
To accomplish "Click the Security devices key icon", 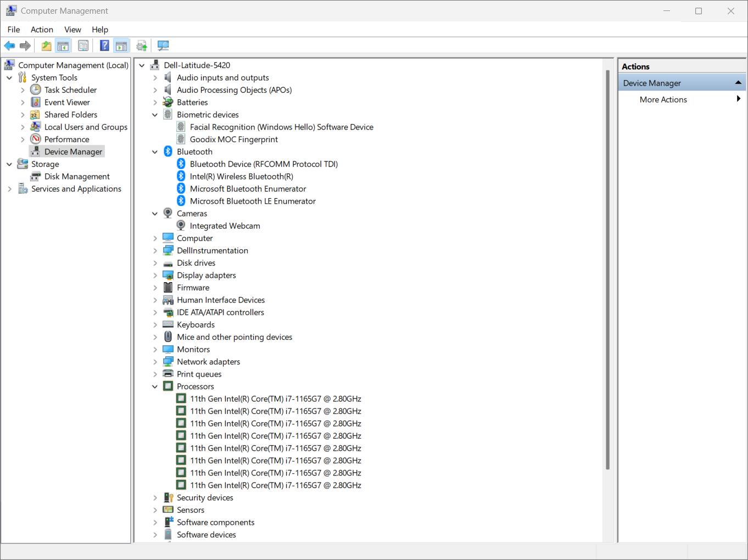I will pos(168,497).
